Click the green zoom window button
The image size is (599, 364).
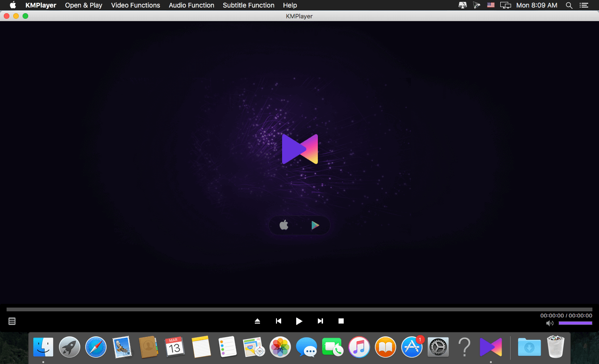[x=25, y=16]
